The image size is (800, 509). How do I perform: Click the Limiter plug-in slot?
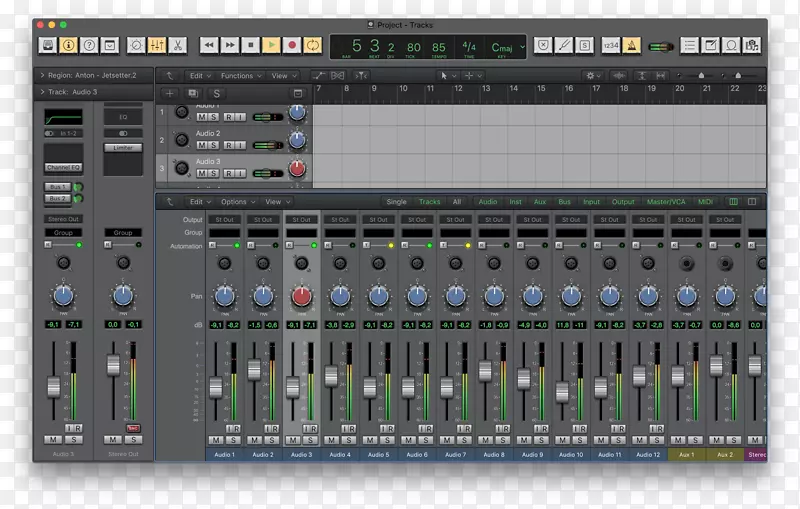pos(123,147)
